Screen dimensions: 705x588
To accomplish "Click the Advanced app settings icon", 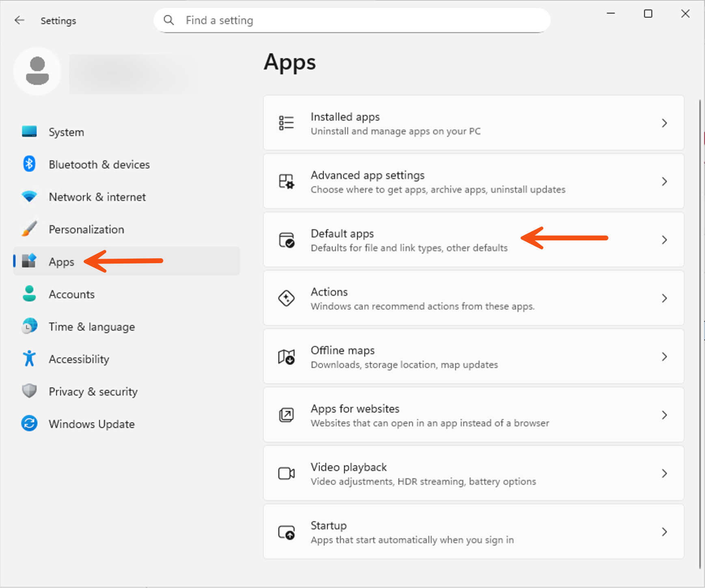I will click(x=286, y=182).
